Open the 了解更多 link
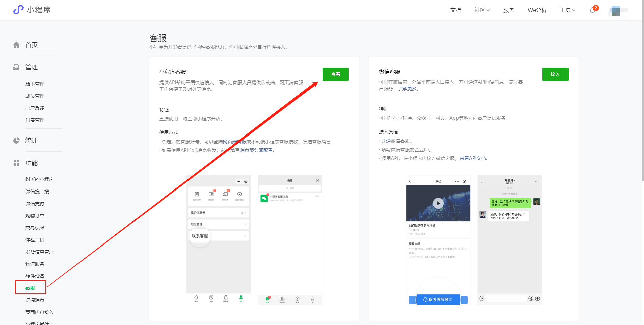644x325 pixels. coord(407,89)
